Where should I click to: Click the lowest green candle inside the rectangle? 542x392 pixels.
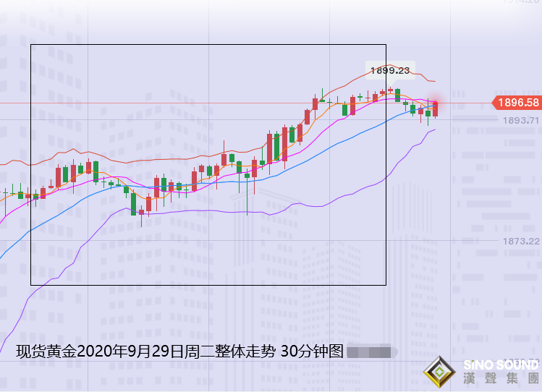[x=133, y=203]
